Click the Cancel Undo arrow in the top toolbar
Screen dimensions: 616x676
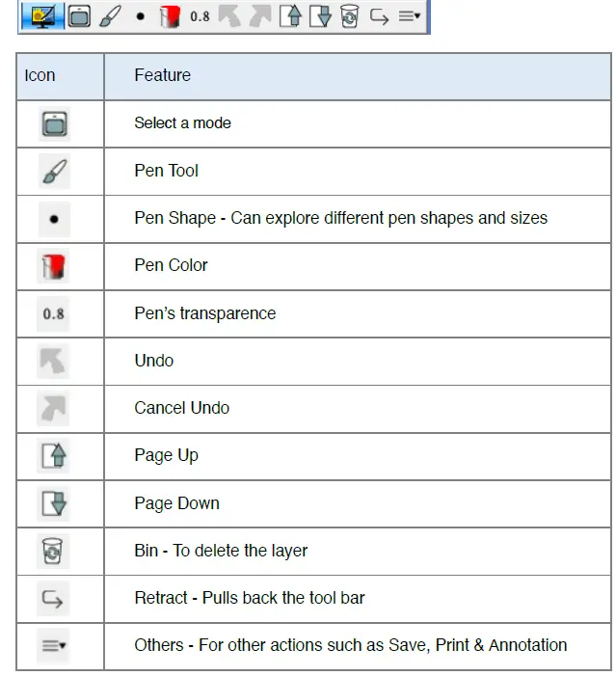click(259, 16)
